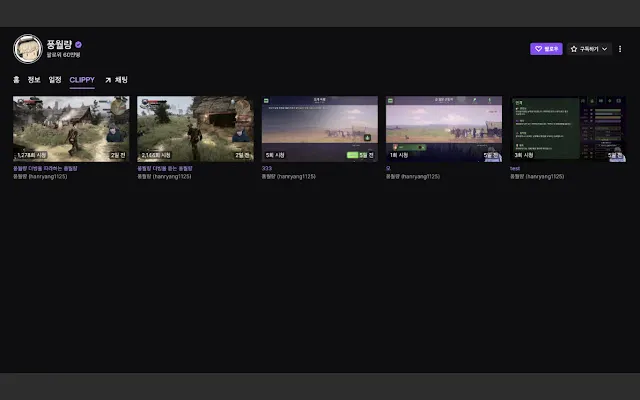This screenshot has width=640, height=400.
Task: Open the dark green 'test' clip thumbnail
Action: (x=568, y=129)
